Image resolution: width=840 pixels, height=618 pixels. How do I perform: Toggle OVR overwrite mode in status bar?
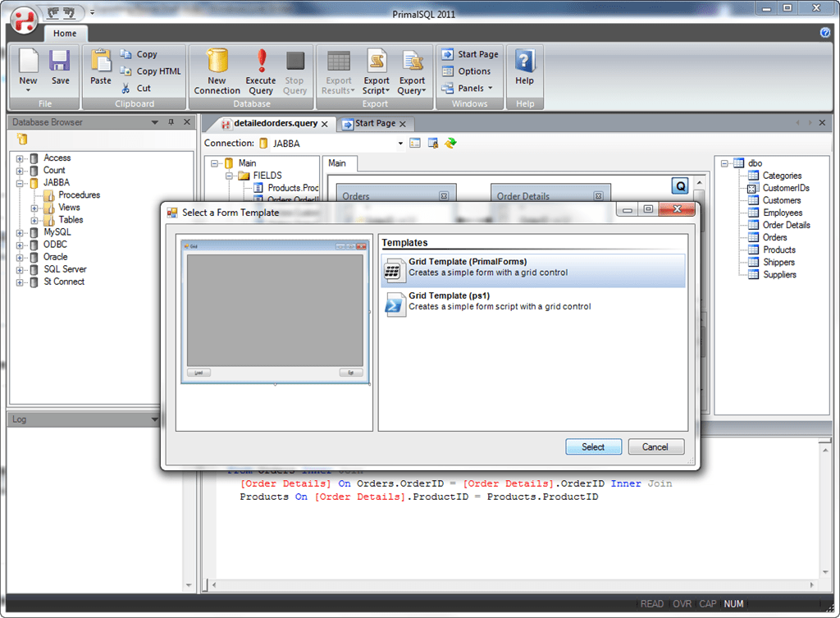682,603
